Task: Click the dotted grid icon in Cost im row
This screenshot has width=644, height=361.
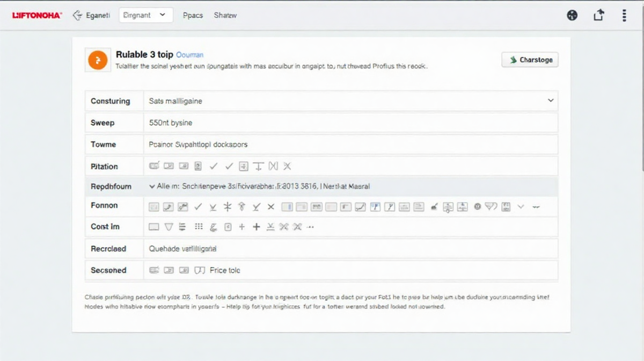Action: pos(199,227)
